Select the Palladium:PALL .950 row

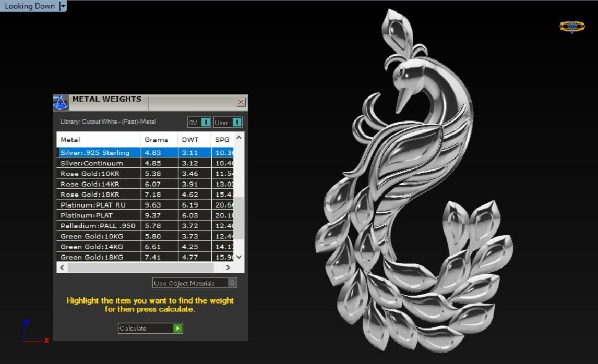coord(145,226)
